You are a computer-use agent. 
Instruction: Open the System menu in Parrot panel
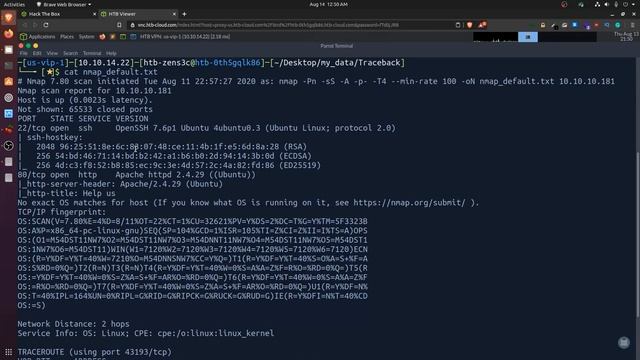pos(86,37)
